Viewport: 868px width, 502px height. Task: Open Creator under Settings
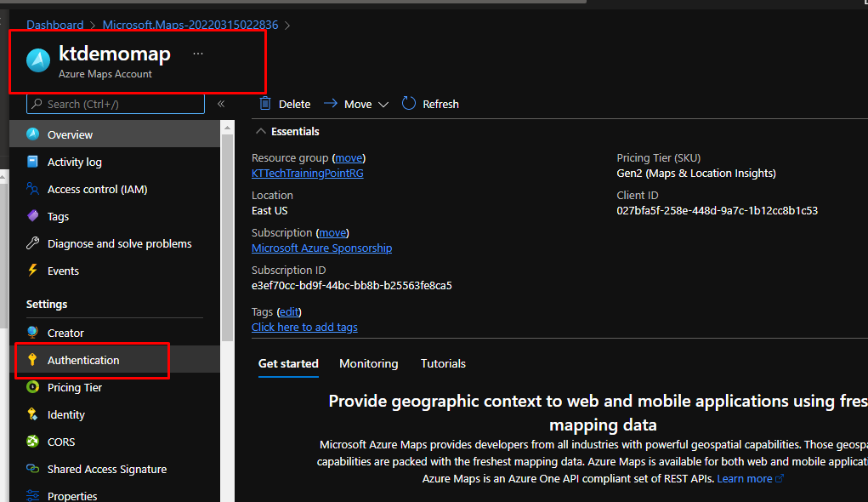tap(115, 333)
